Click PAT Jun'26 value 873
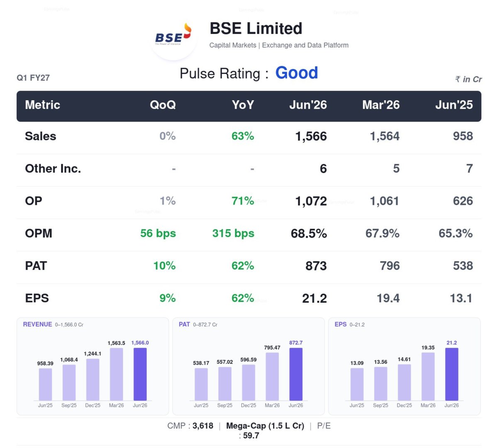This screenshot has height=448, width=498. pyautogui.click(x=316, y=266)
